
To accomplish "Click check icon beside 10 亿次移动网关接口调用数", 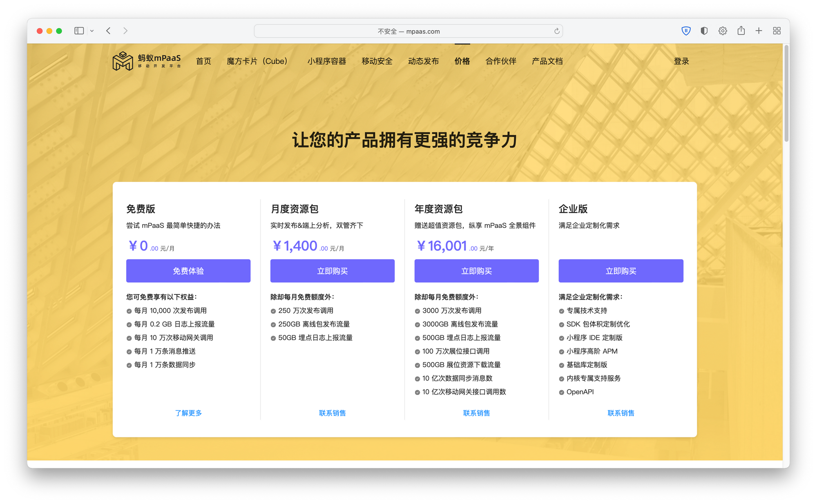I will point(417,392).
